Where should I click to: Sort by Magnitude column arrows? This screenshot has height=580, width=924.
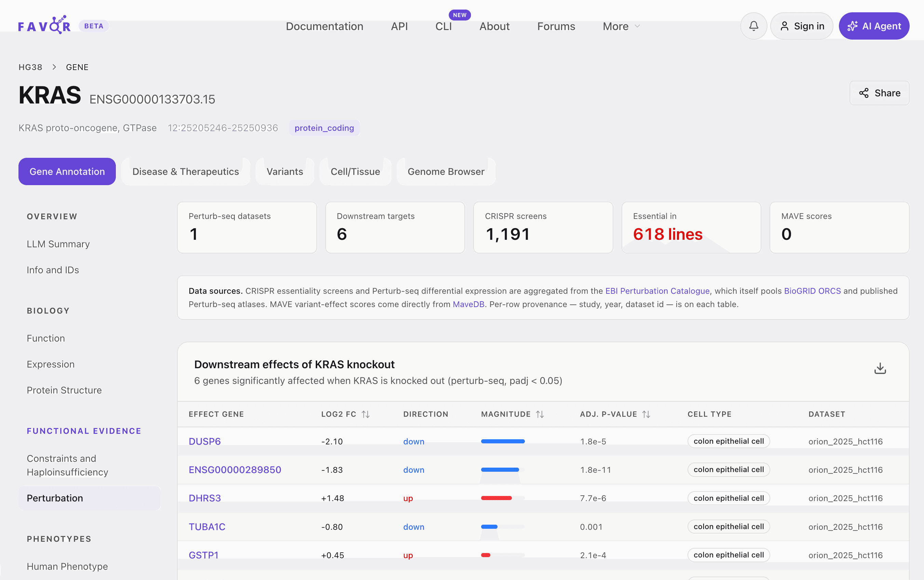tap(540, 414)
